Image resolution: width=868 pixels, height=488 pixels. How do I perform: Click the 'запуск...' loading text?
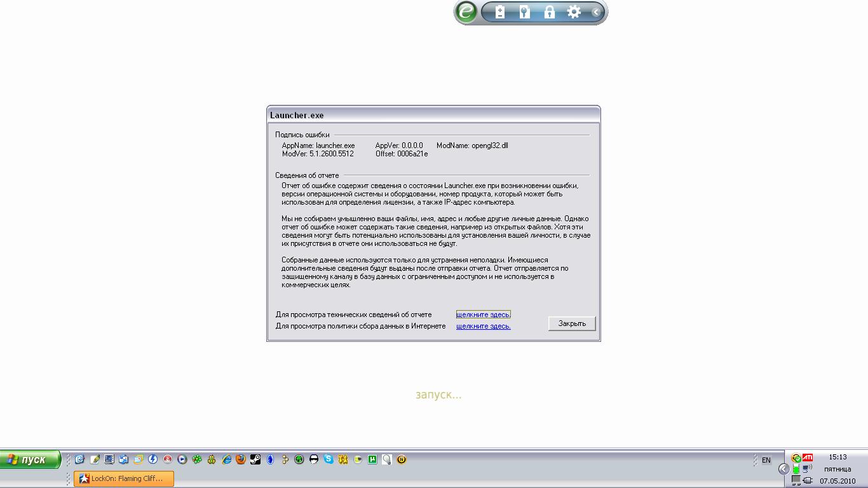click(438, 395)
